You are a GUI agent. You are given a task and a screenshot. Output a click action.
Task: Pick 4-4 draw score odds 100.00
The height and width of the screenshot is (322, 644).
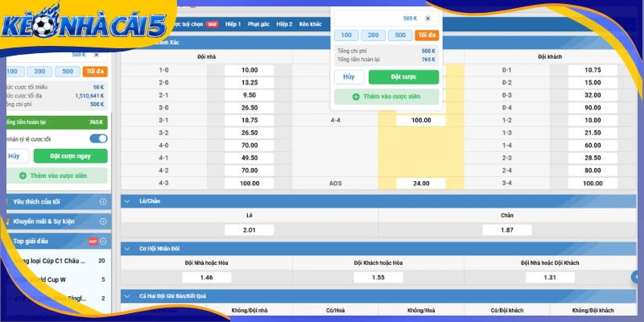pyautogui.click(x=421, y=120)
